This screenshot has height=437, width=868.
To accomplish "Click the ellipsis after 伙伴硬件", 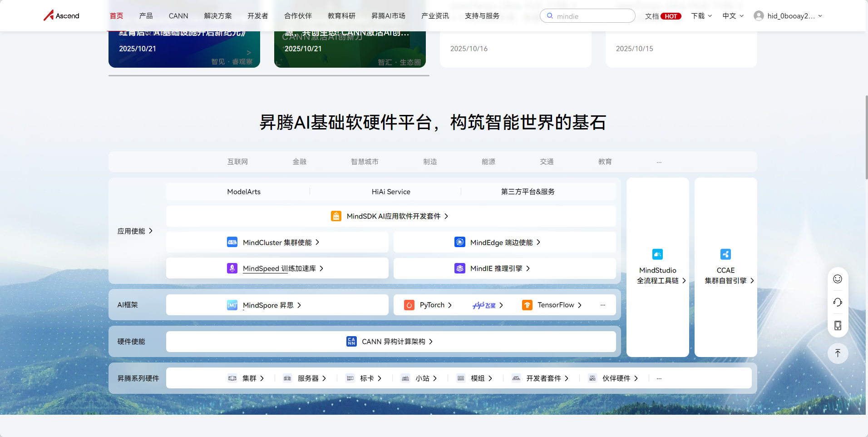I will tap(659, 378).
